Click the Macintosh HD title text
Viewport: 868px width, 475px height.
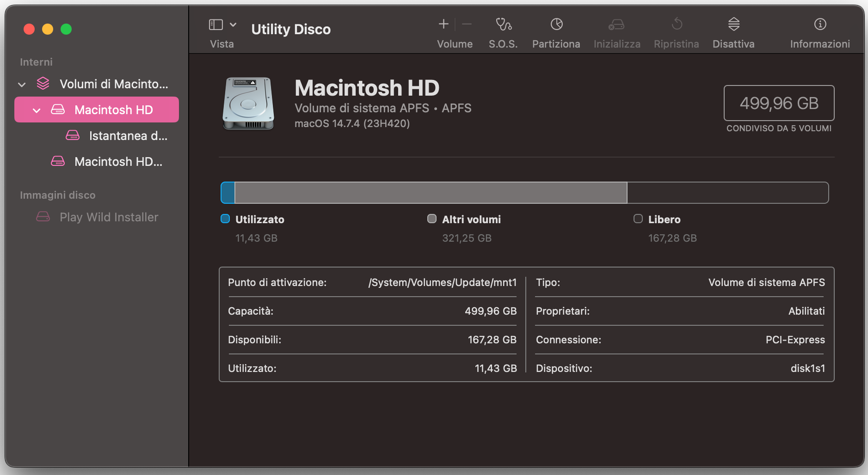coord(366,88)
